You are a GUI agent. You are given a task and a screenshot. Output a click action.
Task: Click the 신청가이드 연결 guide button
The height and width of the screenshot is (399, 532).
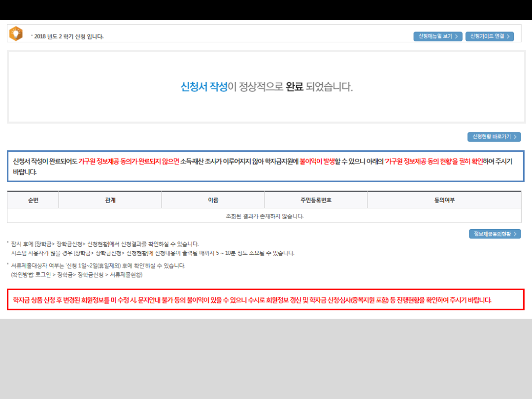(x=489, y=36)
